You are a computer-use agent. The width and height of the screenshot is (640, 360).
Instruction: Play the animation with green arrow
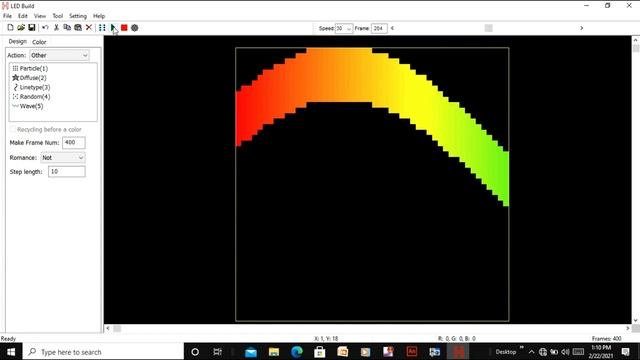pyautogui.click(x=113, y=27)
